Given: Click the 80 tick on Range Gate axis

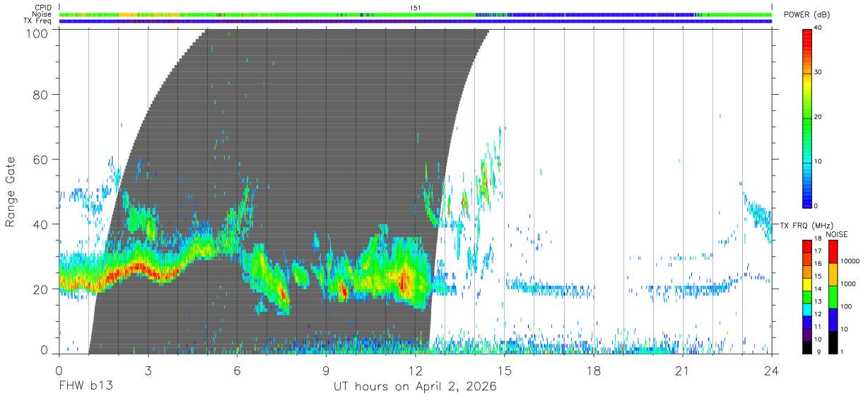Looking at the screenshot, I should [x=40, y=94].
